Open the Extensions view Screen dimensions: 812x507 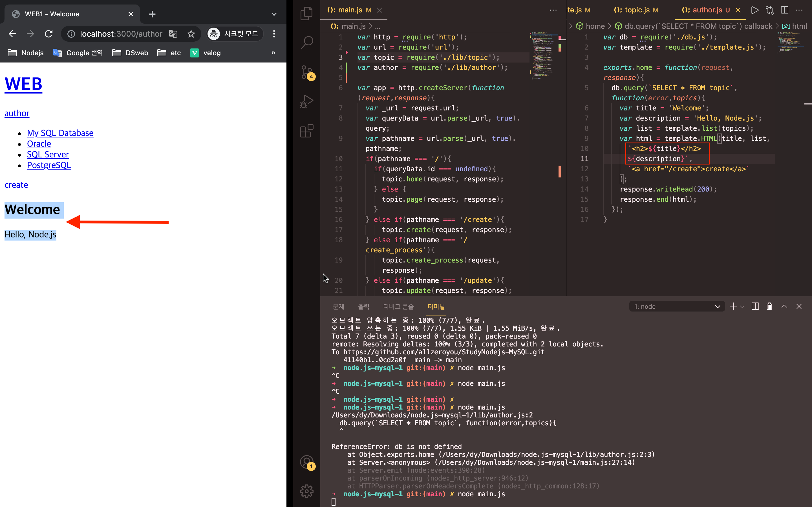point(306,131)
